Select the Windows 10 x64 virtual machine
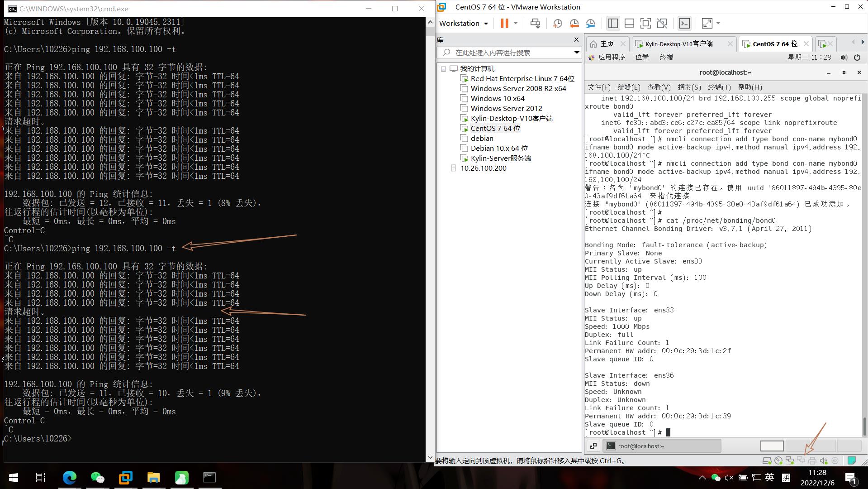Viewport: 868px width, 489px height. (492, 99)
